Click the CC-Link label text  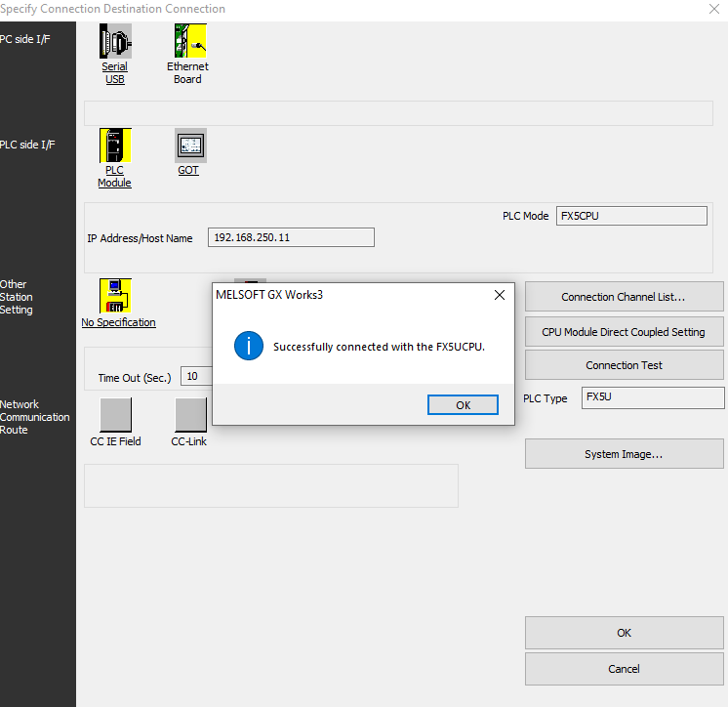(x=189, y=441)
